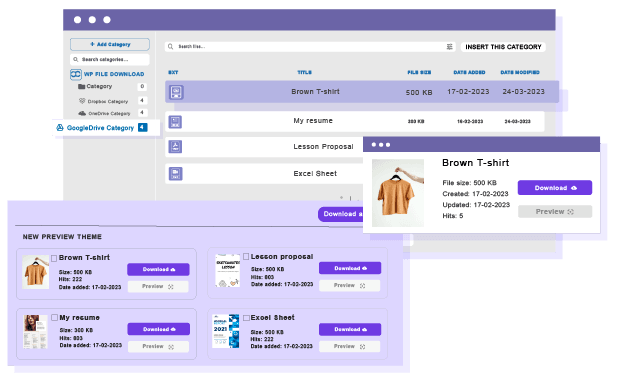
Task: Preview the Excel Sheet card file
Action: point(350,346)
